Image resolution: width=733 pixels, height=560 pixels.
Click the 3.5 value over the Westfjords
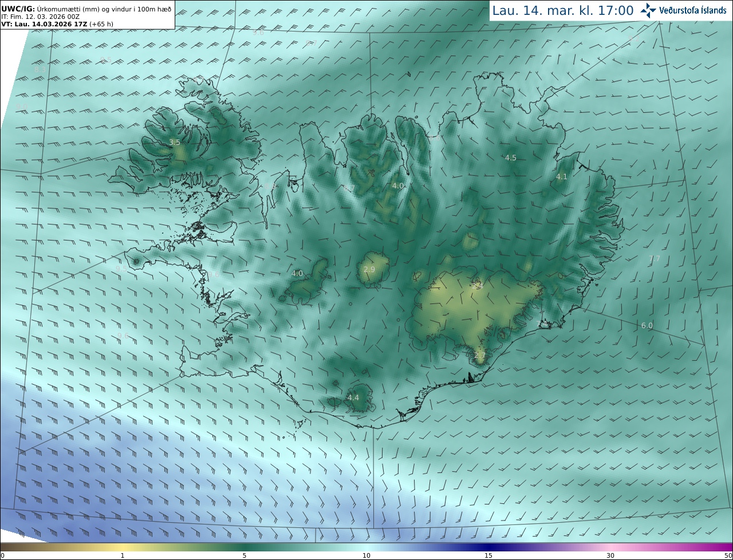pos(175,142)
